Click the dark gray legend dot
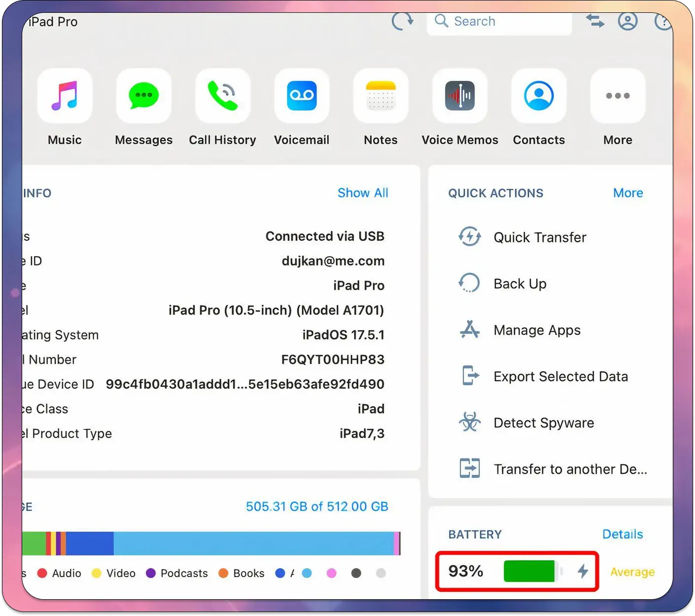Viewport: 695px width, 616px height. point(356,573)
